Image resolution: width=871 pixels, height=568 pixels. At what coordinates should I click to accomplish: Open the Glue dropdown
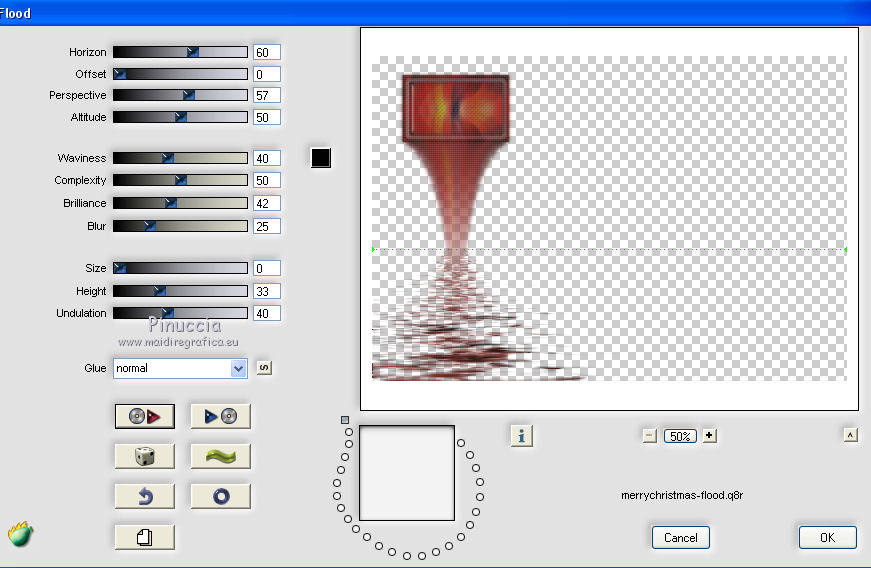(x=180, y=369)
